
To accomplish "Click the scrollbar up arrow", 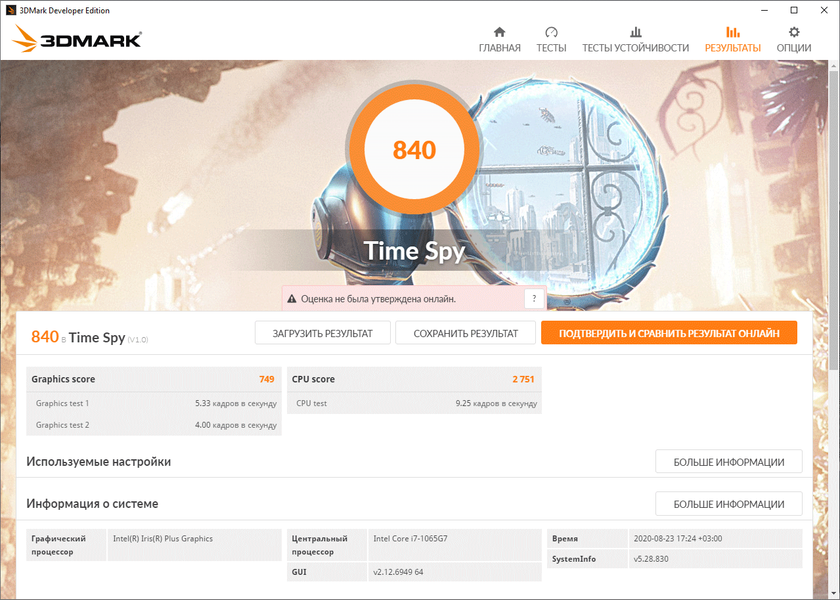I will coord(834,65).
